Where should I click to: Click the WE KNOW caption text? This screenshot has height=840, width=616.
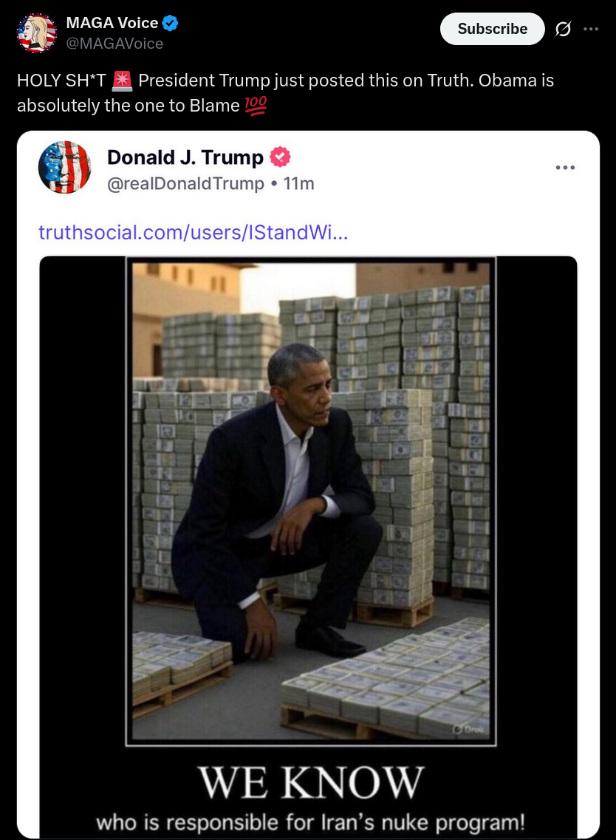pos(311,782)
